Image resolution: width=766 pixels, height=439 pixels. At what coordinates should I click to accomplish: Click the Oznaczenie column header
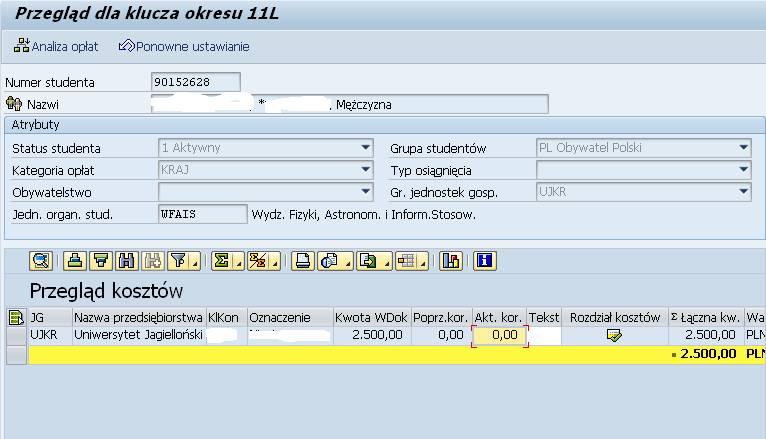click(290, 318)
